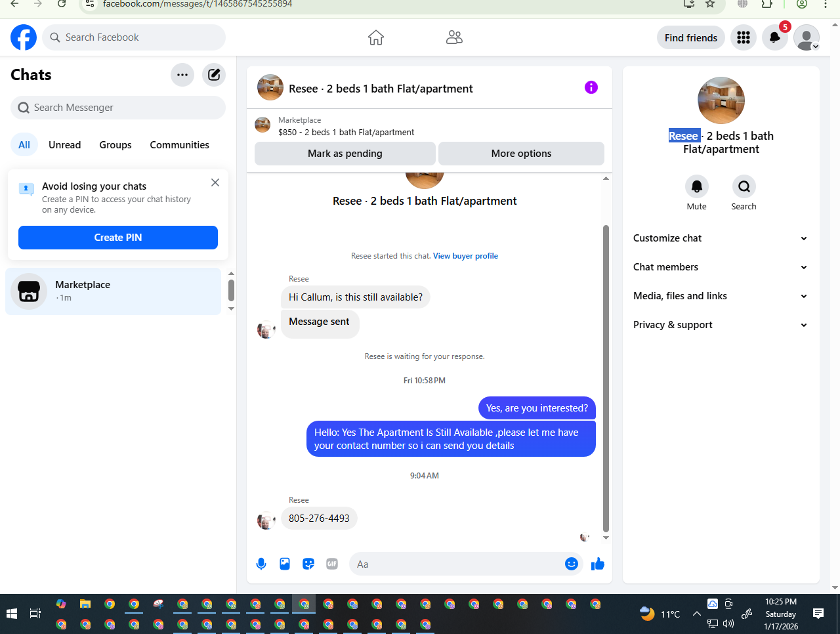Select the All chats filter tab
This screenshot has height=634, width=840.
pyautogui.click(x=24, y=145)
